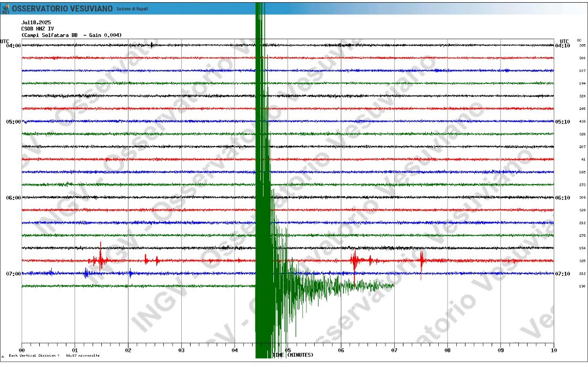Click the 03 minute tick label
Screen dimensions: 588x367
coord(181,351)
